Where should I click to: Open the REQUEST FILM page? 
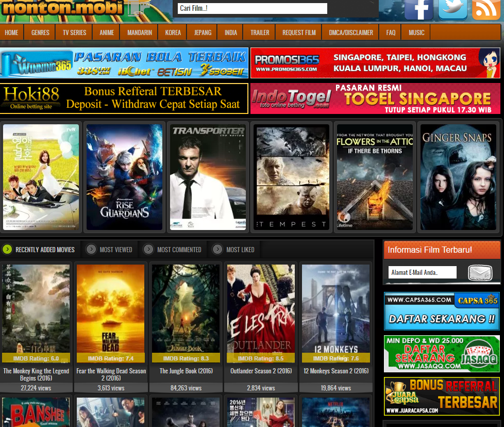[x=299, y=32]
